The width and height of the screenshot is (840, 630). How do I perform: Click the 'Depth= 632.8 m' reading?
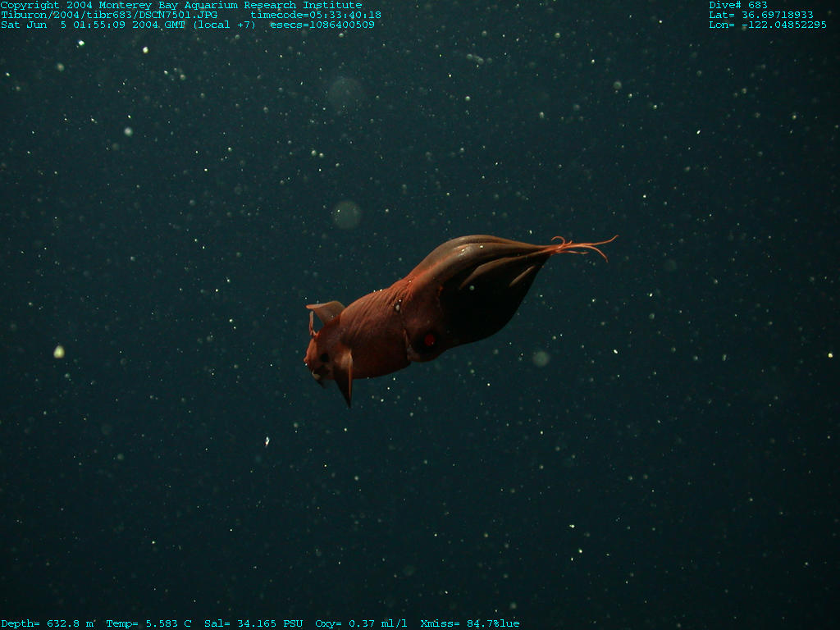pyautogui.click(x=47, y=623)
